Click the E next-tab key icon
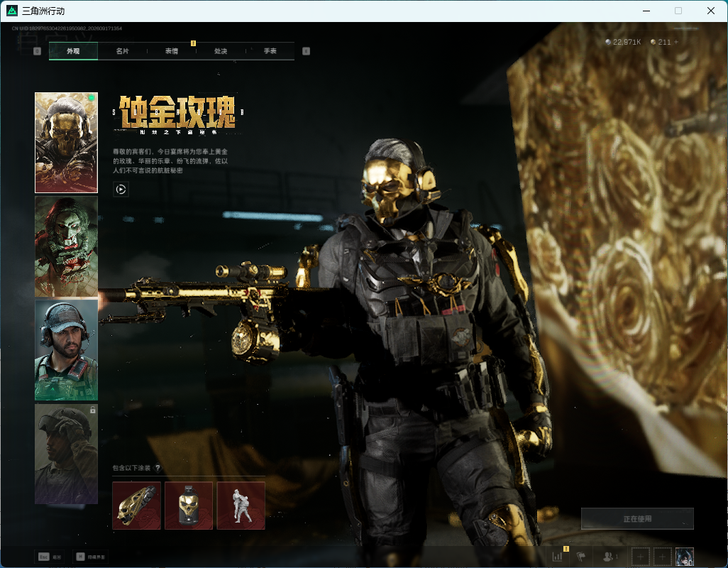Viewport: 728px width, 568px height. click(306, 51)
